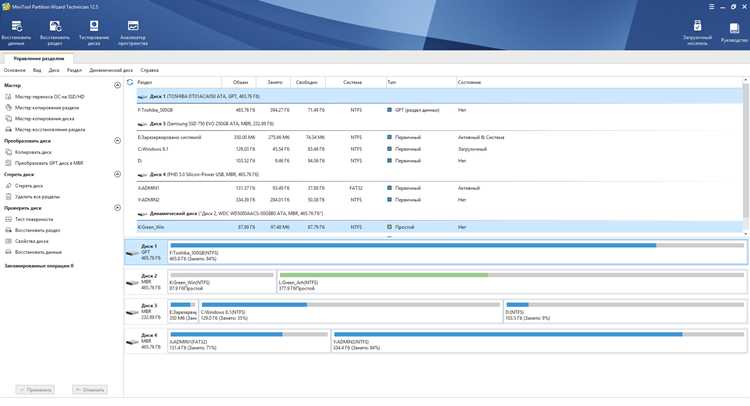The image size is (750, 406).
Task: Start the Copy Partition wizard
Action: tap(42, 108)
